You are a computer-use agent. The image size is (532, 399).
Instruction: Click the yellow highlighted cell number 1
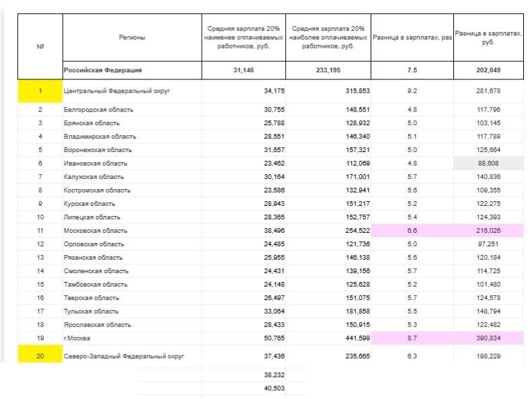point(40,91)
